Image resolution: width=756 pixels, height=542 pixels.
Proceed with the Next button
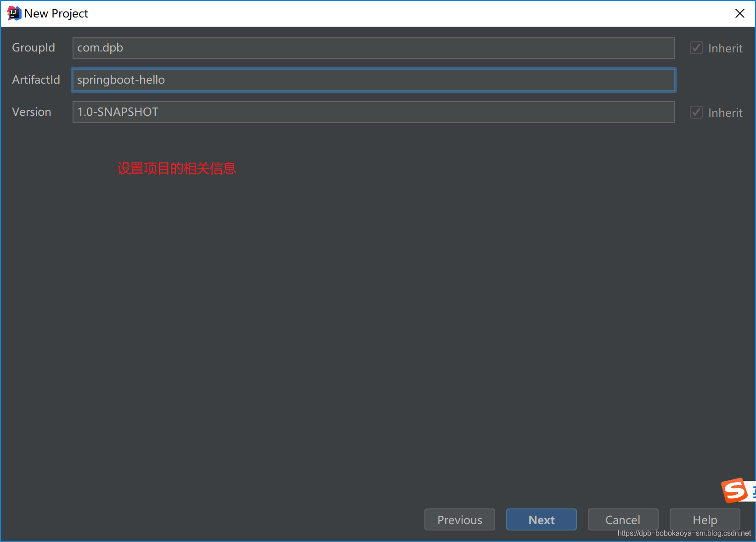tap(542, 519)
